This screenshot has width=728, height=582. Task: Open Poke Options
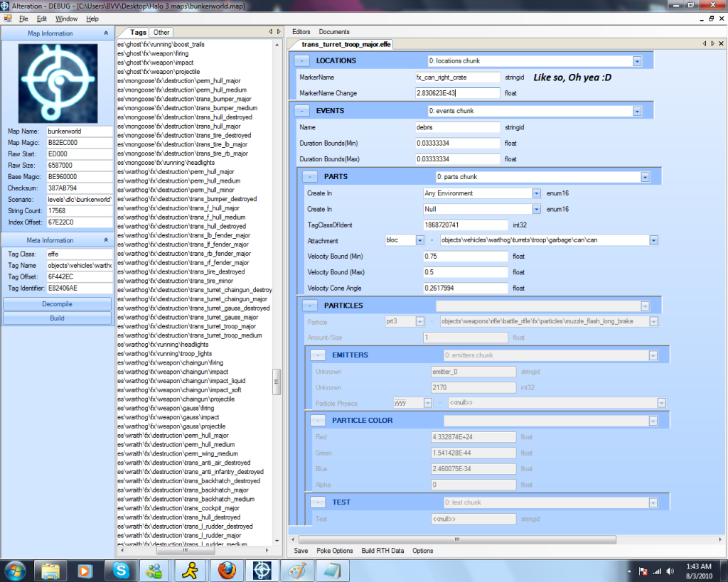334,551
